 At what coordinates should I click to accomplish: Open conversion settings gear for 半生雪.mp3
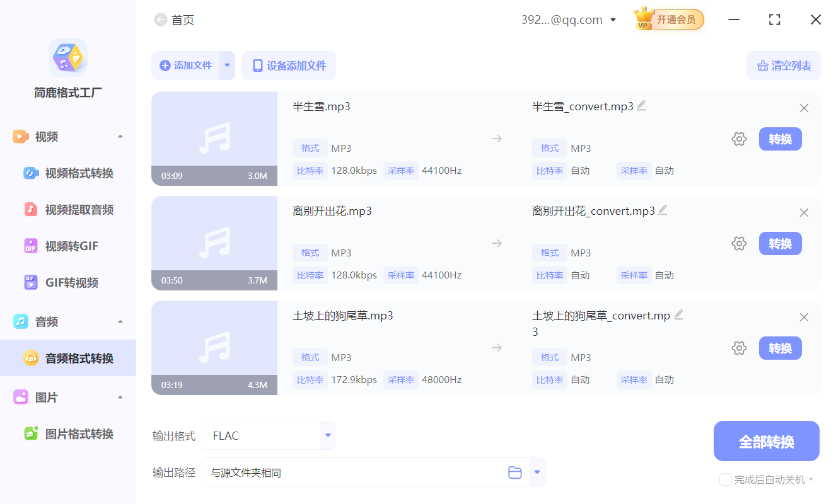(739, 139)
